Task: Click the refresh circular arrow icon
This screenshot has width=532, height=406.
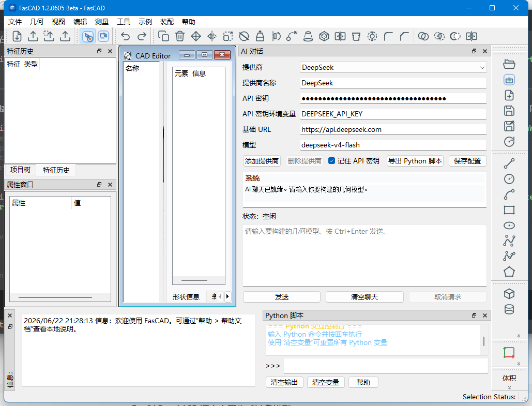Action: pyautogui.click(x=509, y=142)
